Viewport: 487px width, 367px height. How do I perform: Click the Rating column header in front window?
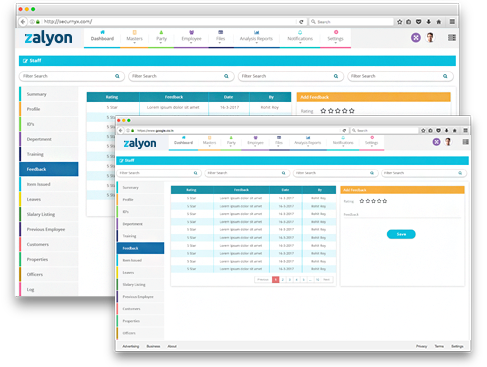tap(191, 190)
